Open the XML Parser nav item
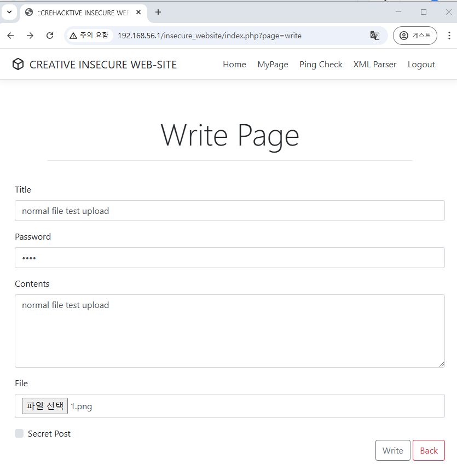Viewport: 457px width, 476px height. [375, 65]
